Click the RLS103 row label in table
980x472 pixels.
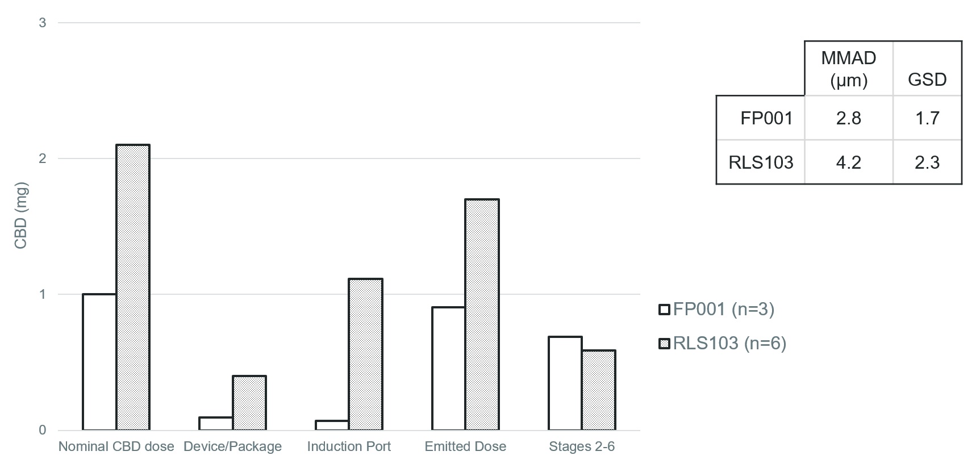(x=761, y=162)
